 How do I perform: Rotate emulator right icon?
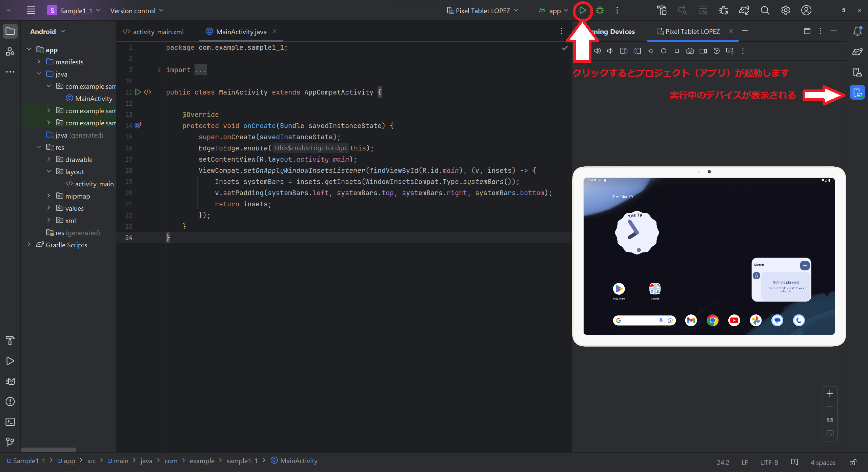coord(637,51)
